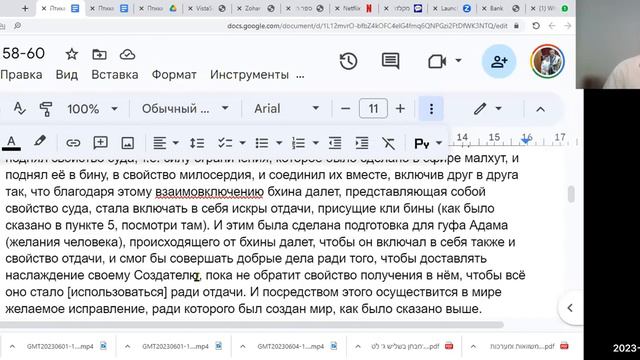The width and height of the screenshot is (640, 360).
Task: Pick highlight color marker tool
Action: tap(40, 142)
